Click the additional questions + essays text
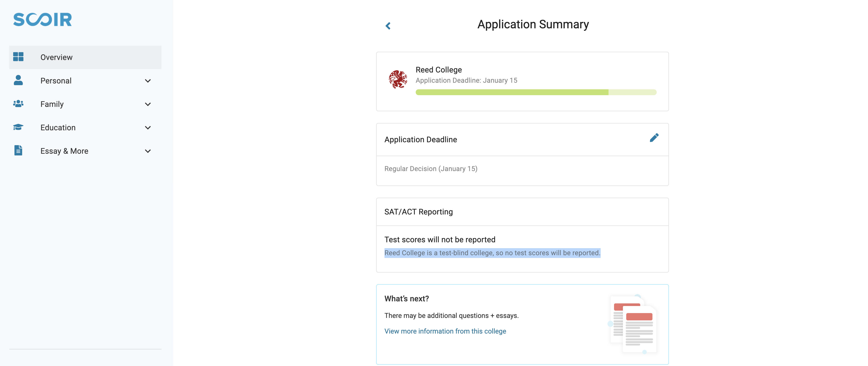 [451, 315]
